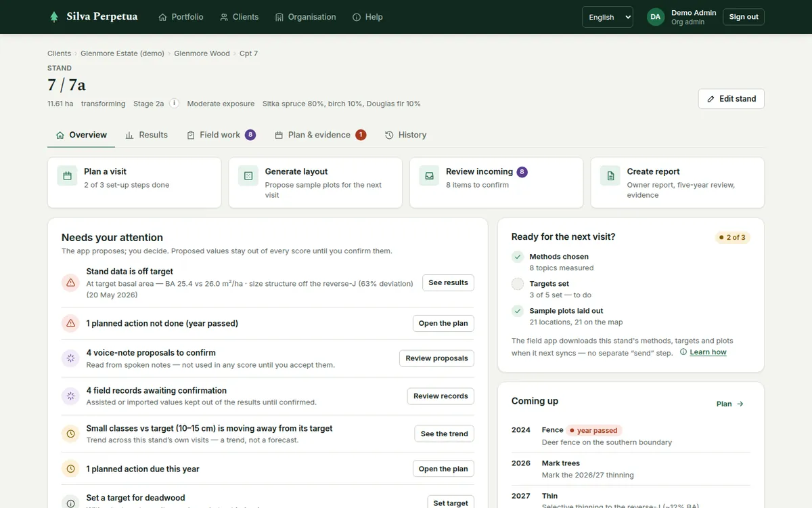Click the info icon beside Stage 2a
Image resolution: width=812 pixels, height=508 pixels.
pos(174,104)
